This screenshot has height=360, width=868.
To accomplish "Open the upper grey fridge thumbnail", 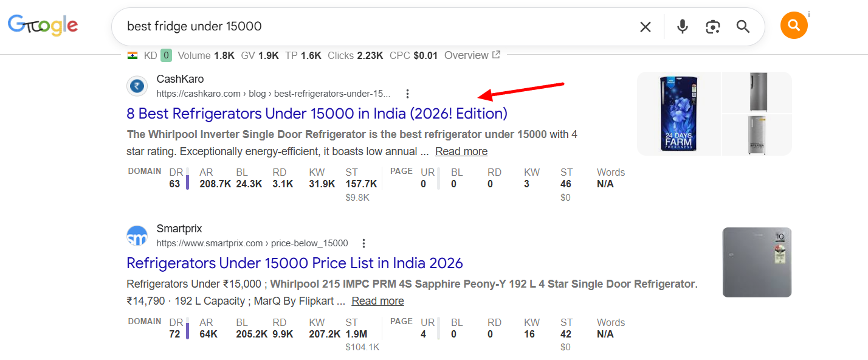I will click(x=757, y=92).
